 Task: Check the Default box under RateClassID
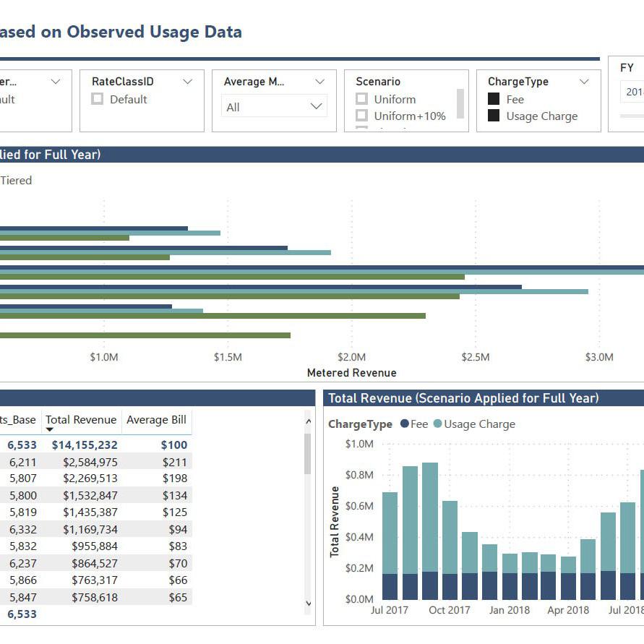click(98, 100)
